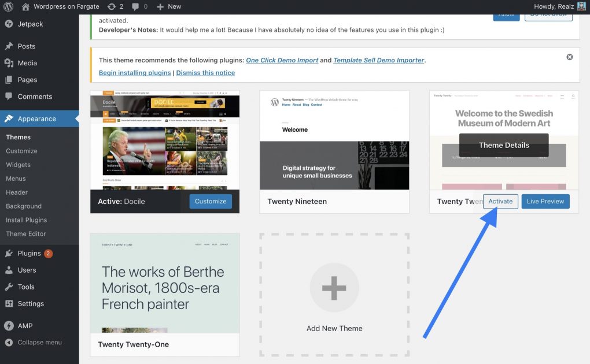Open Template Sell Demo Importer link

click(378, 60)
